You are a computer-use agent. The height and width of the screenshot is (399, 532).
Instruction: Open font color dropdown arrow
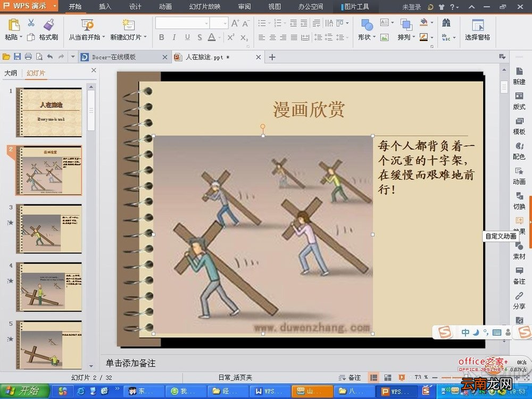220,38
